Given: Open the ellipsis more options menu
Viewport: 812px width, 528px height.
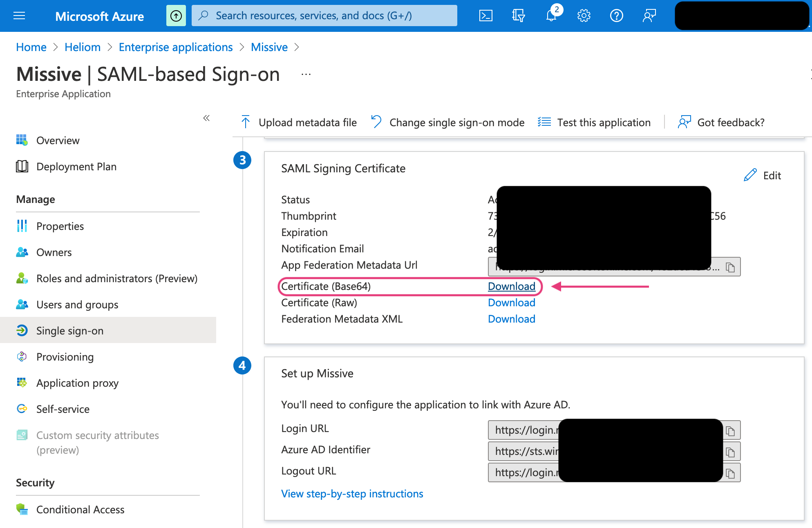Looking at the screenshot, I should (x=306, y=74).
